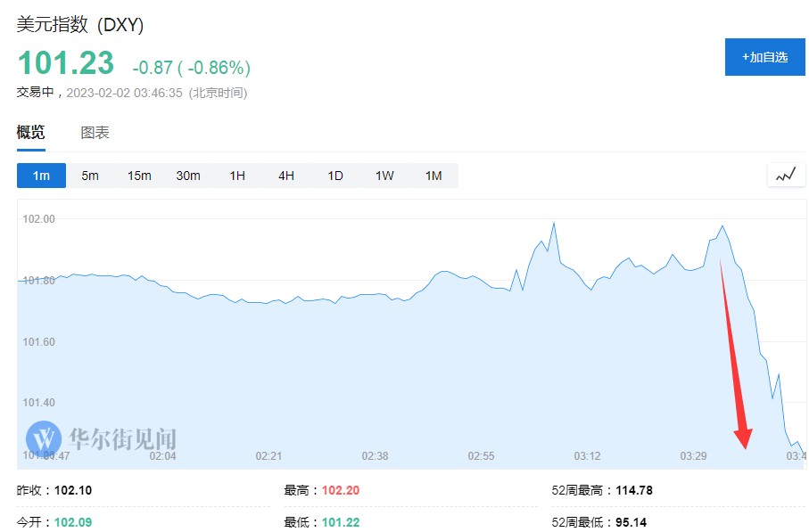Select the 1m timeframe
The image size is (809, 532).
pyautogui.click(x=41, y=176)
